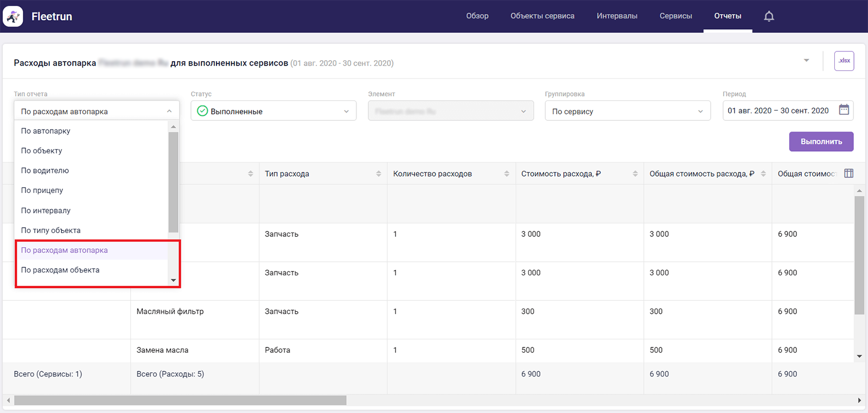Go to the Обзор tab

pyautogui.click(x=477, y=16)
